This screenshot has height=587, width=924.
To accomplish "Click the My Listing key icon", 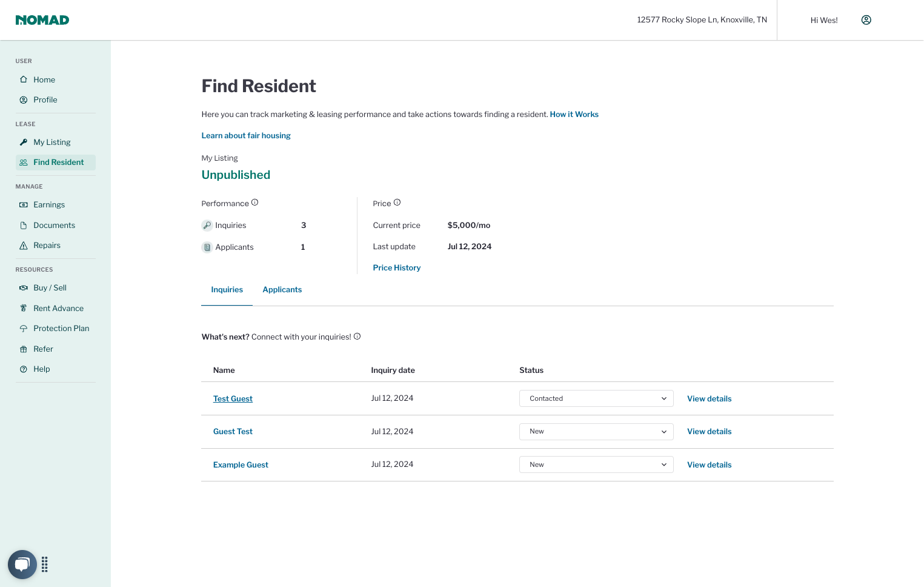I will (x=24, y=142).
